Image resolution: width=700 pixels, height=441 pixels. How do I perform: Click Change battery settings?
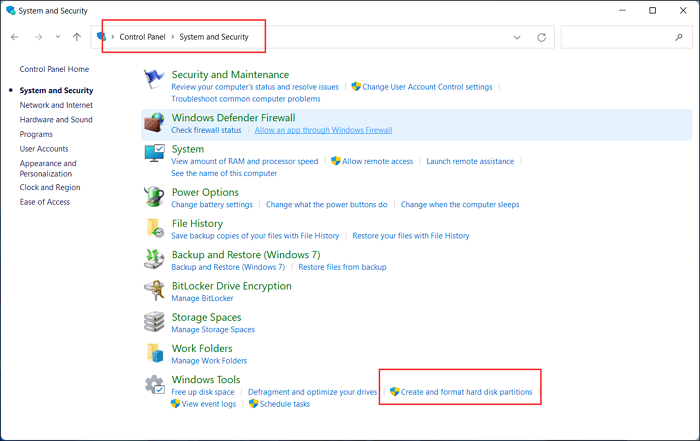coord(212,205)
